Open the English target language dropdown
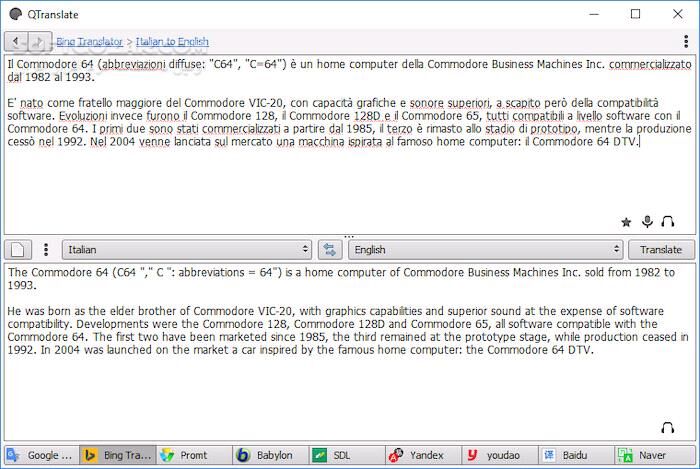This screenshot has height=469, width=700. 485,249
